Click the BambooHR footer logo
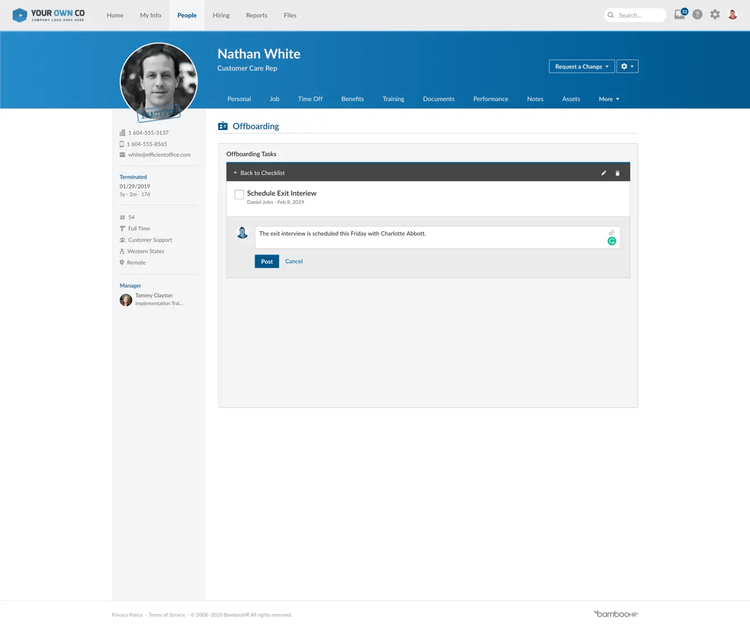Image resolution: width=750 pixels, height=634 pixels. pyautogui.click(x=616, y=614)
